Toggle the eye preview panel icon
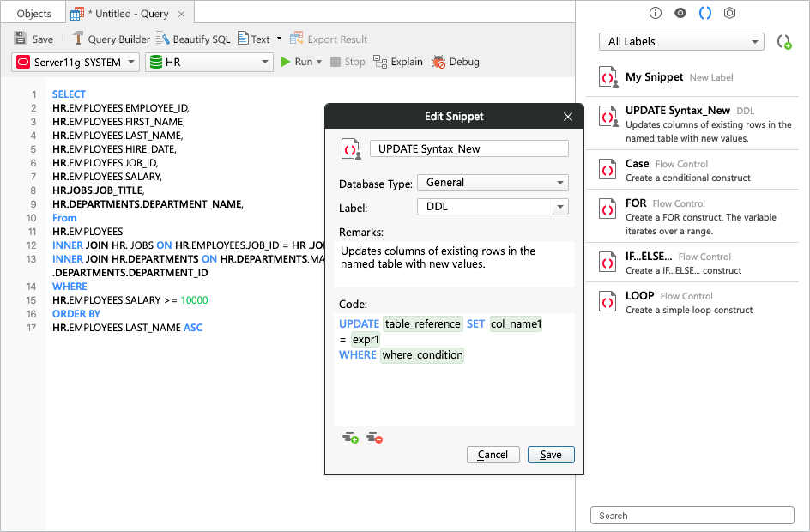 [680, 13]
